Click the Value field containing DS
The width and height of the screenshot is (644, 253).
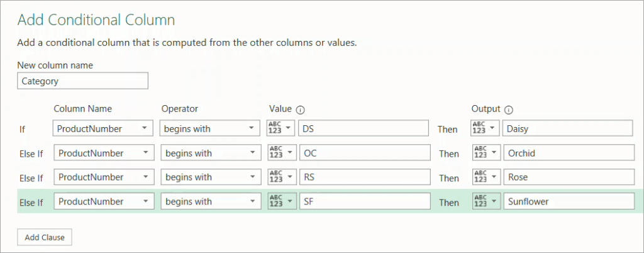[364, 128]
